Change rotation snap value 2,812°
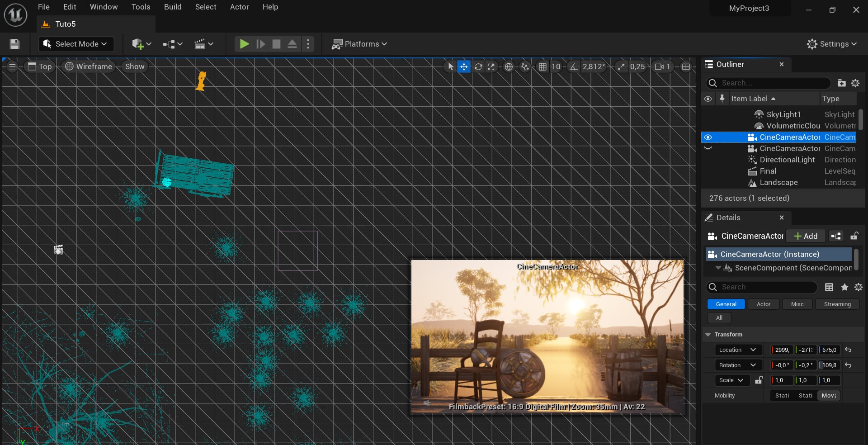The image size is (868, 445). click(594, 66)
